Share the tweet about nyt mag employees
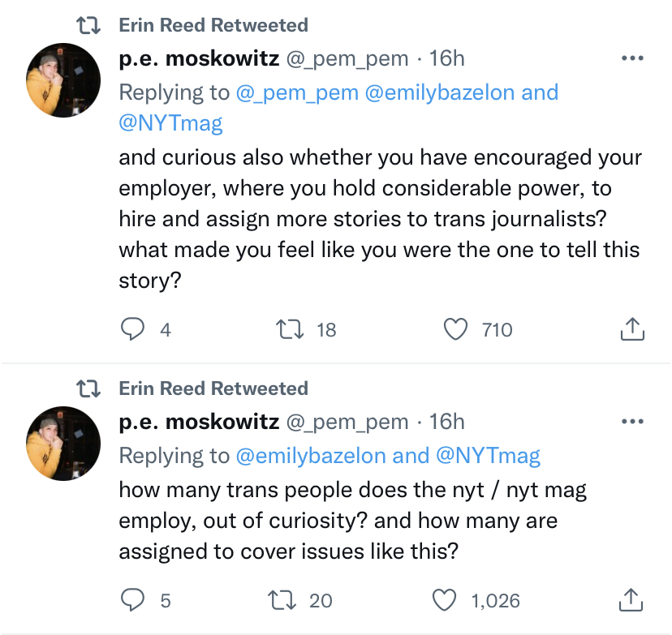 click(x=631, y=599)
